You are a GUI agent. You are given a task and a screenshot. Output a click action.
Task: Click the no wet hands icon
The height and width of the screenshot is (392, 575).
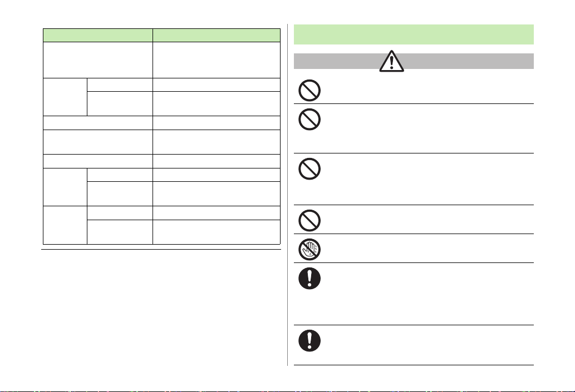[309, 250]
